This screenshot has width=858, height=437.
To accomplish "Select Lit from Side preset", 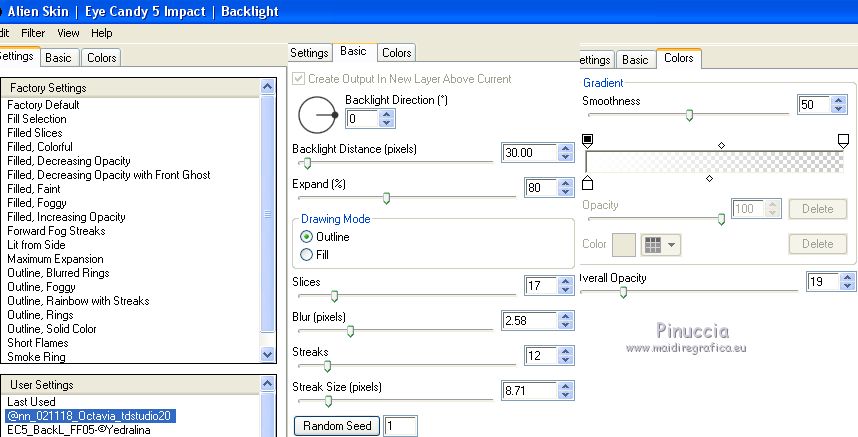I will click(x=36, y=245).
